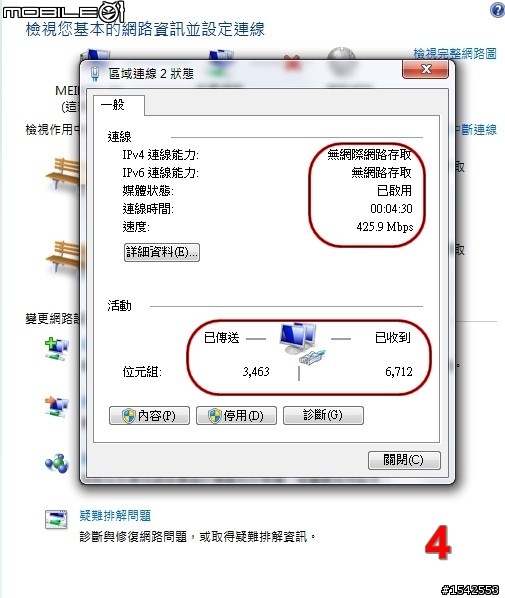The width and height of the screenshot is (505, 598).
Task: Click the first park bench network icon
Action: [63, 173]
